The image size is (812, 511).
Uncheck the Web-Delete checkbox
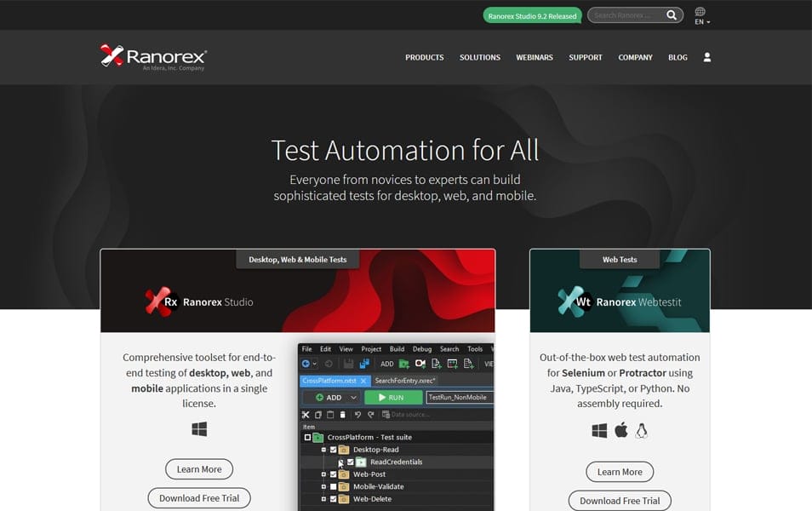333,499
